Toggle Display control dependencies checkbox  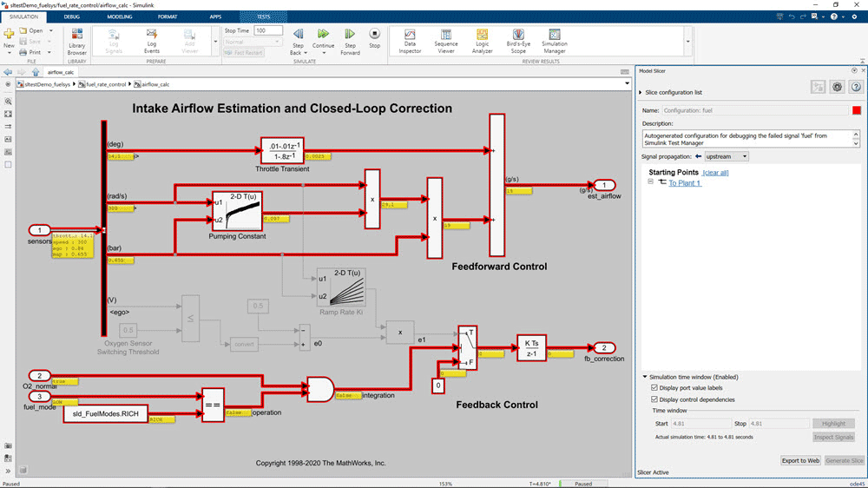(654, 399)
